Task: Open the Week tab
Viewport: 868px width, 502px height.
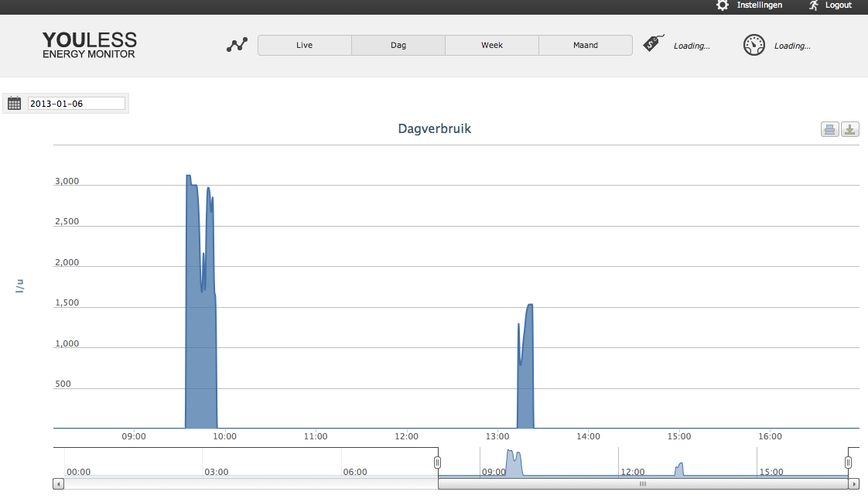Action: pyautogui.click(x=491, y=46)
